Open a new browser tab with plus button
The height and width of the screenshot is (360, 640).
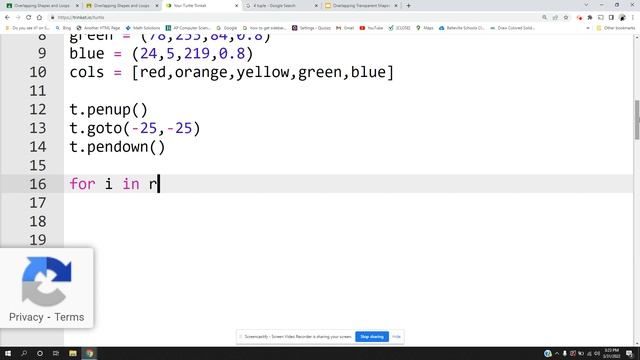[408, 6]
